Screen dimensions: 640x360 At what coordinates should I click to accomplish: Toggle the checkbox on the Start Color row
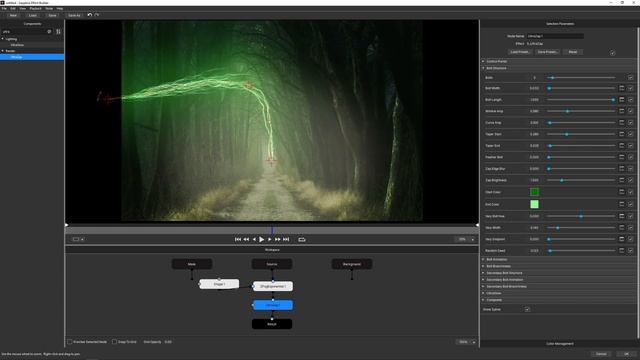pos(631,192)
